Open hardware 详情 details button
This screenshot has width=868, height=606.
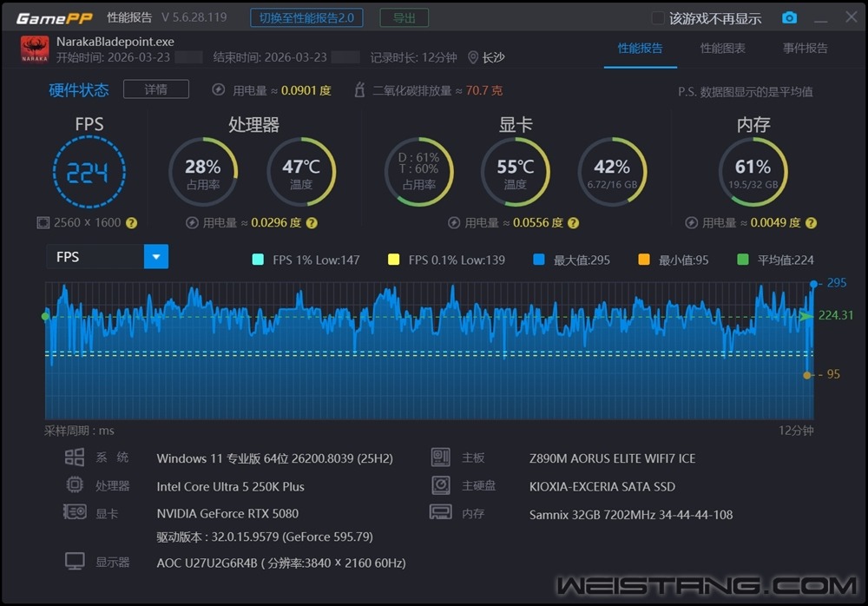[x=155, y=89]
